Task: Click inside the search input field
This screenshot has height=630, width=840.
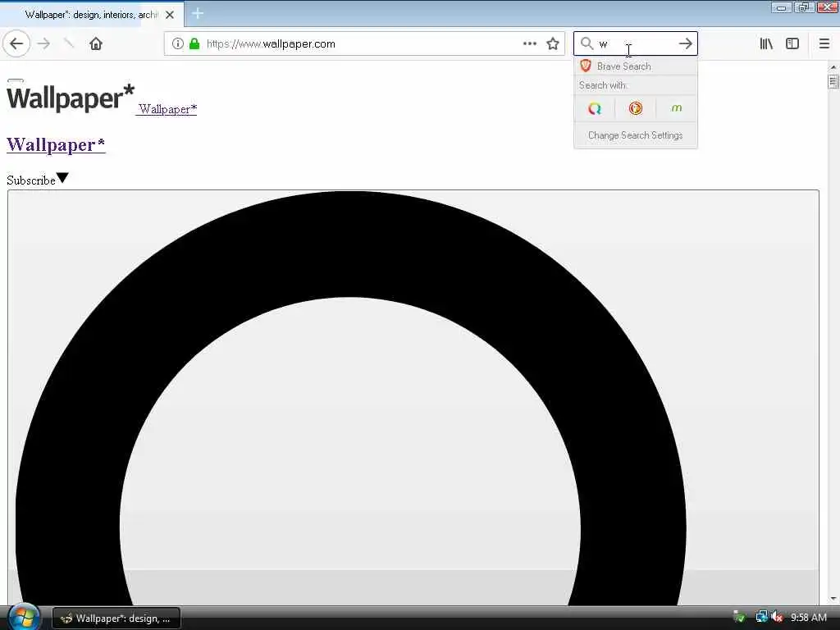Action: [635, 44]
